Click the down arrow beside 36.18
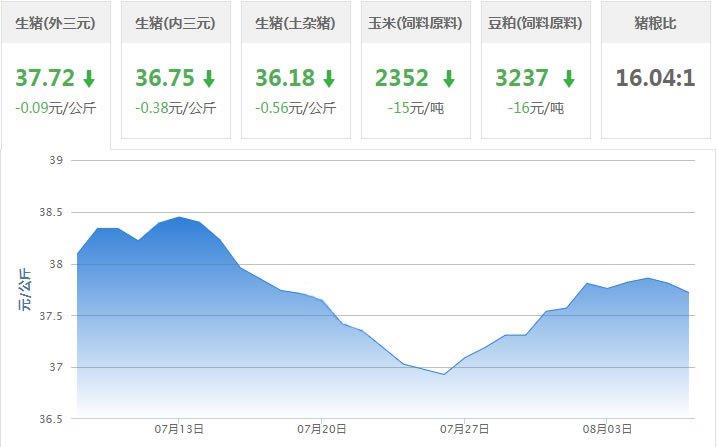The height and width of the screenshot is (447, 717). pyautogui.click(x=329, y=78)
